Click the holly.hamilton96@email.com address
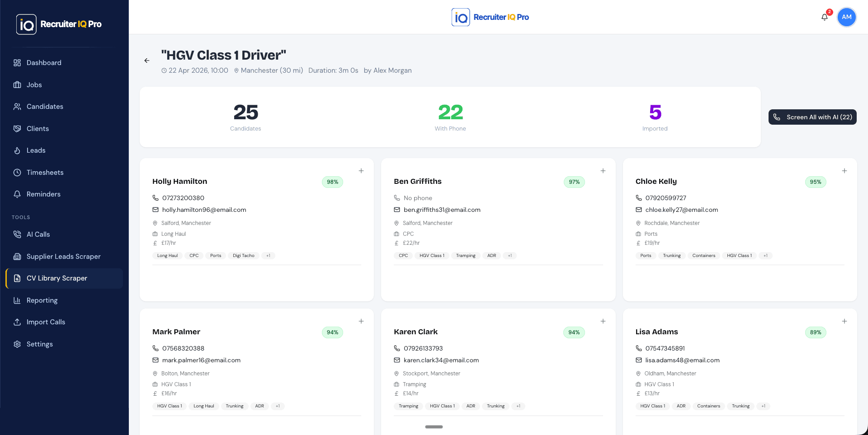 pyautogui.click(x=204, y=210)
